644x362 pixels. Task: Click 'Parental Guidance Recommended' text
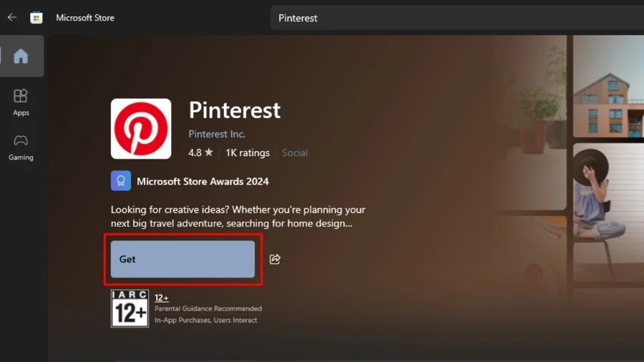[208, 308]
